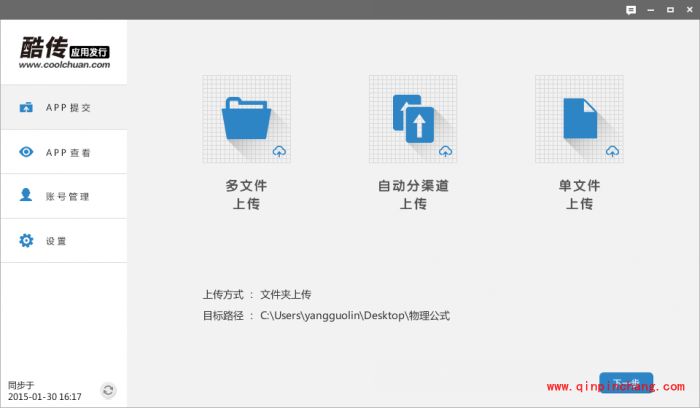Click the sync refresh icon at bottom left
This screenshot has height=408, width=700.
tap(108, 390)
